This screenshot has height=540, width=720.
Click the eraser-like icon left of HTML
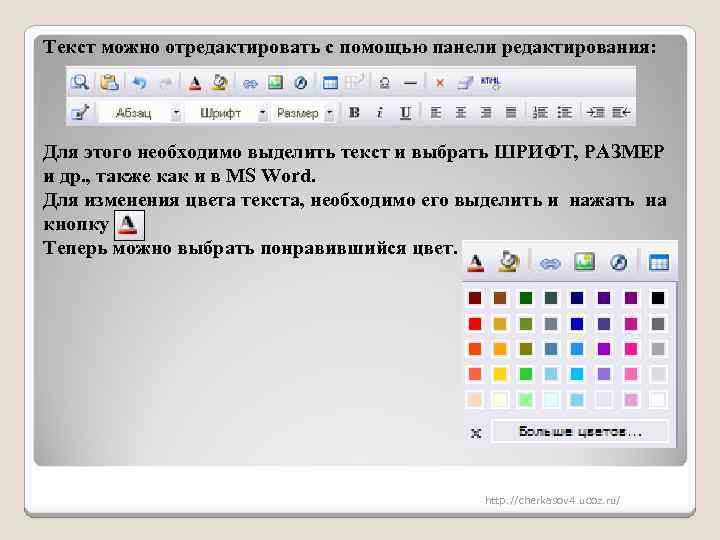click(x=465, y=83)
